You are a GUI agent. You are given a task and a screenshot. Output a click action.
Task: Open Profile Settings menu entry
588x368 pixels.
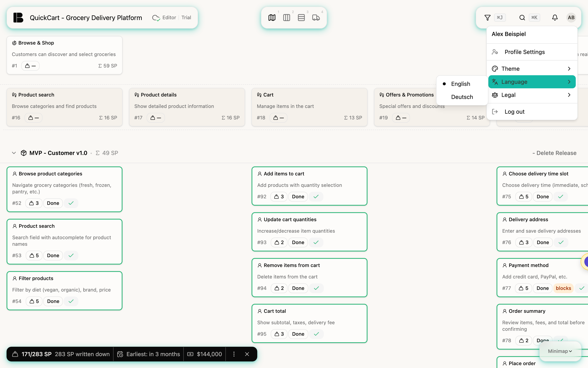532,52
